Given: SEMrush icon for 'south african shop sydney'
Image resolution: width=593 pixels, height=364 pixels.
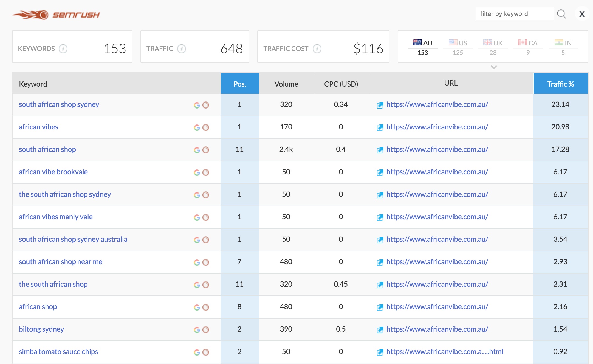Looking at the screenshot, I should [206, 105].
